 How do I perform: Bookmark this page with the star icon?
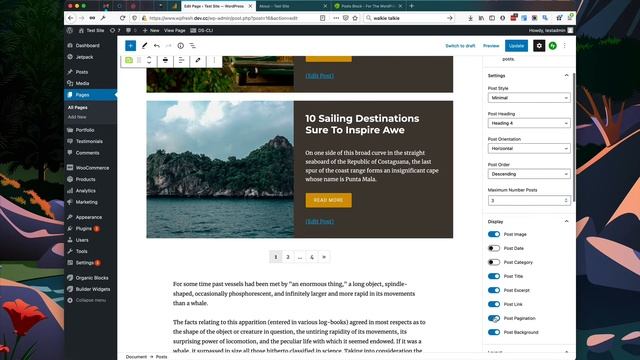click(355, 18)
